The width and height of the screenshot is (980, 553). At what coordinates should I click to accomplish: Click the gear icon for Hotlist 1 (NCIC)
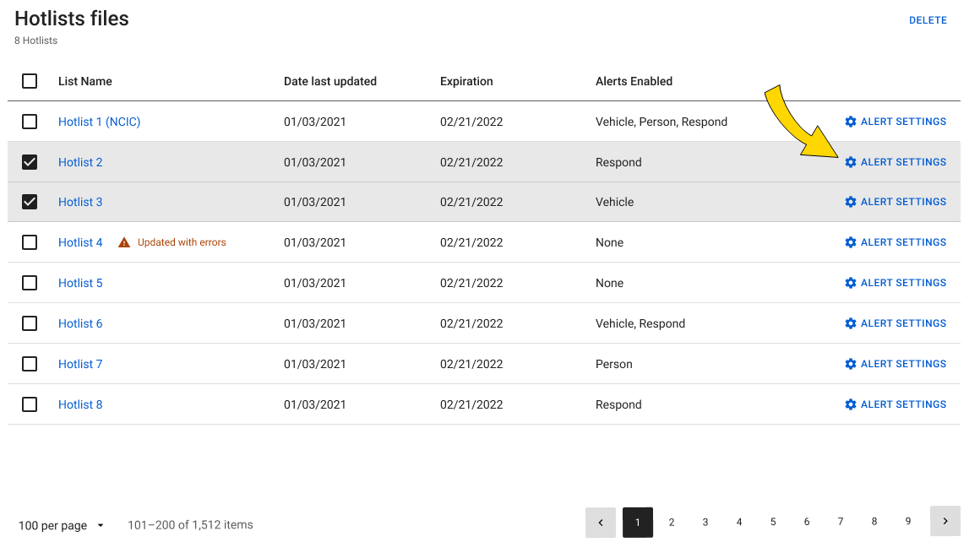coord(850,122)
